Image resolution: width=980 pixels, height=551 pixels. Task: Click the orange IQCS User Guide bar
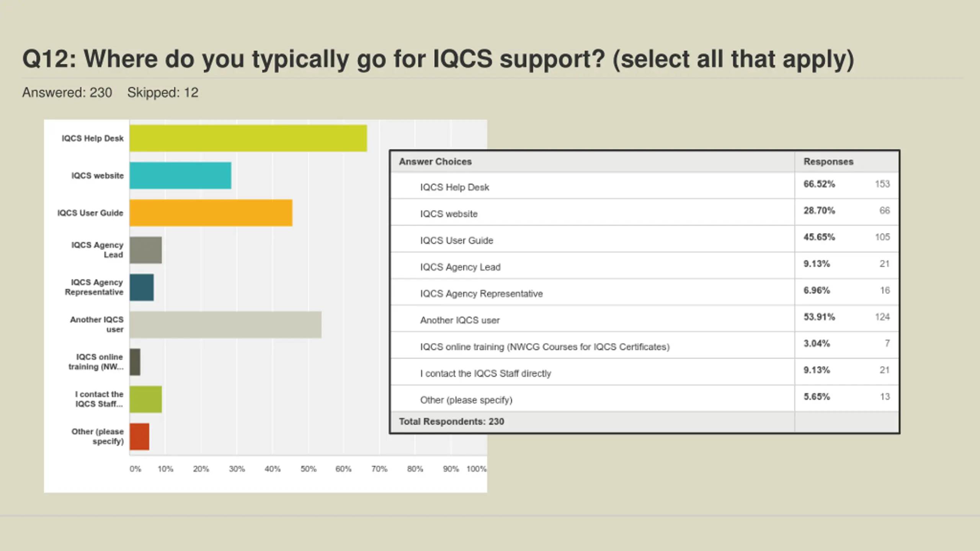point(211,213)
